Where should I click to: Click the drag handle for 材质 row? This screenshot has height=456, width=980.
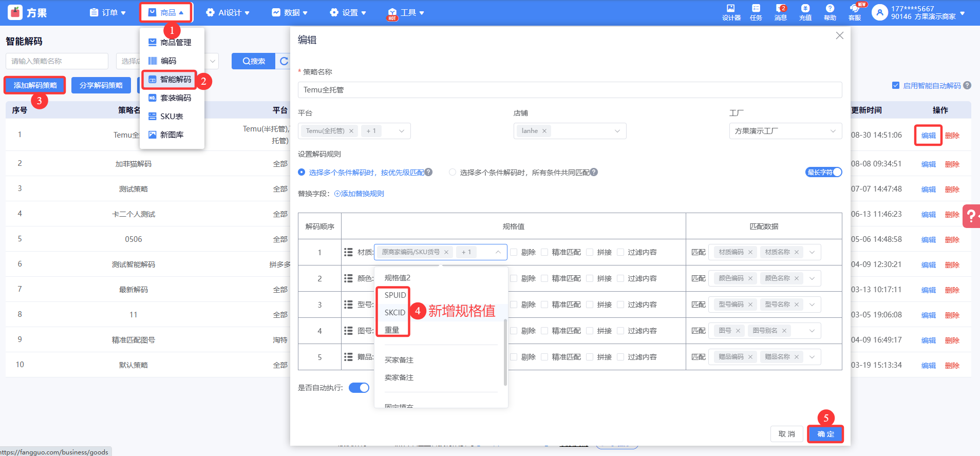[x=348, y=252]
